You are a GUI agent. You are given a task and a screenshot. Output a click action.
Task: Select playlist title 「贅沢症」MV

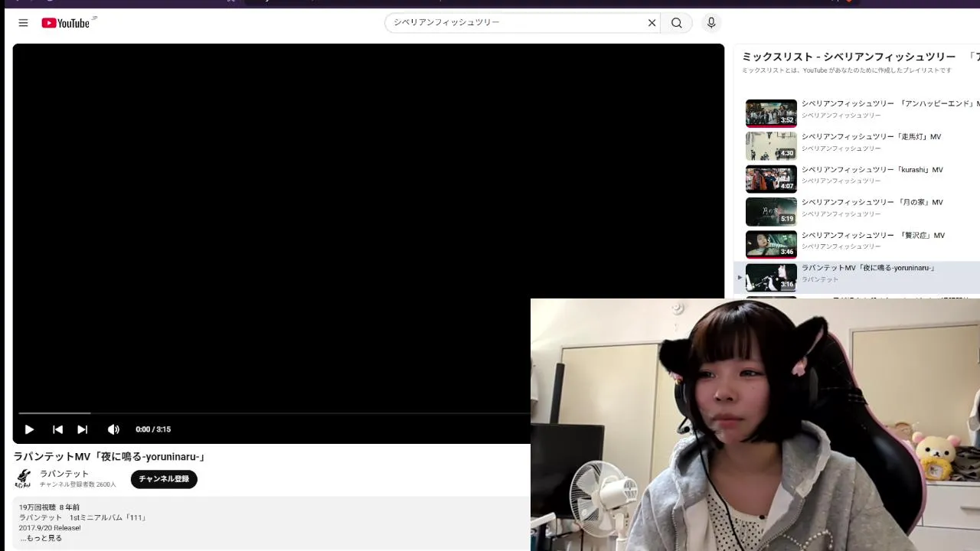click(873, 235)
